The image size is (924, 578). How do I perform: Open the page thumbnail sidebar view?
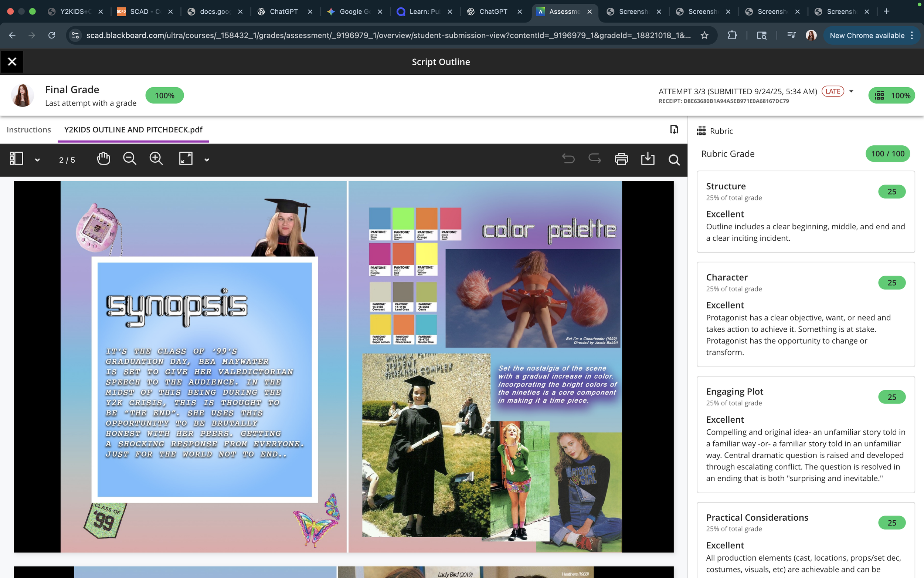[16, 158]
